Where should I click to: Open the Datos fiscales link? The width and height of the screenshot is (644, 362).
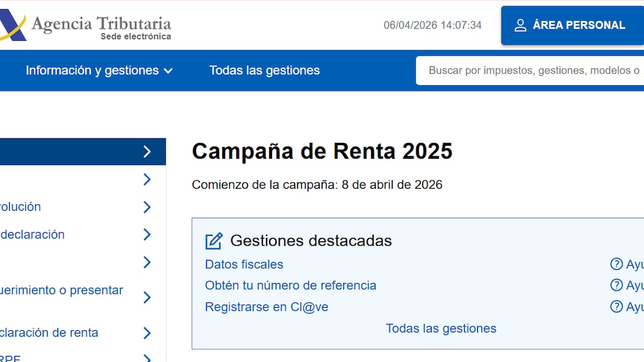click(244, 264)
